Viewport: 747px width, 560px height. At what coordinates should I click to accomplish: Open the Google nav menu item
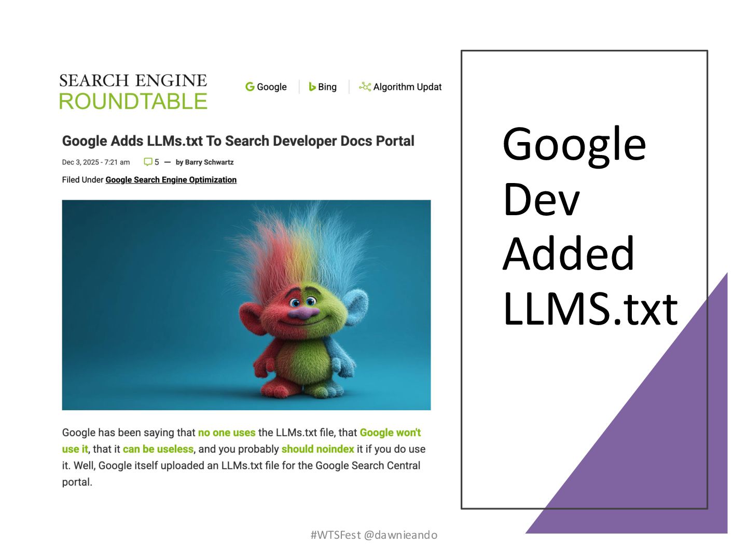266,87
